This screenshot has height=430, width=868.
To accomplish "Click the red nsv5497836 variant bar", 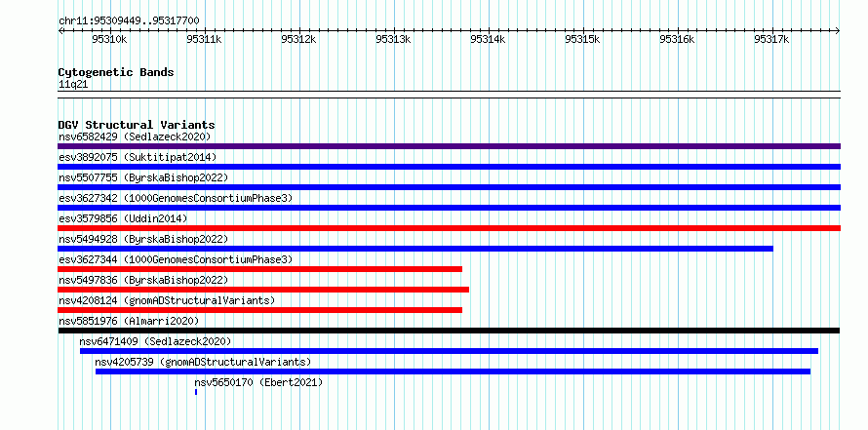I will click(263, 290).
